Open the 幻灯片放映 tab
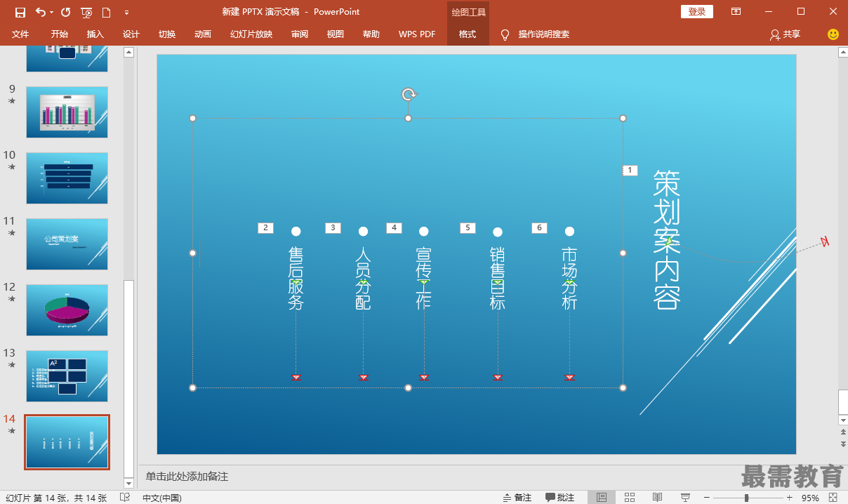Viewport: 848px width, 504px height. tap(251, 34)
